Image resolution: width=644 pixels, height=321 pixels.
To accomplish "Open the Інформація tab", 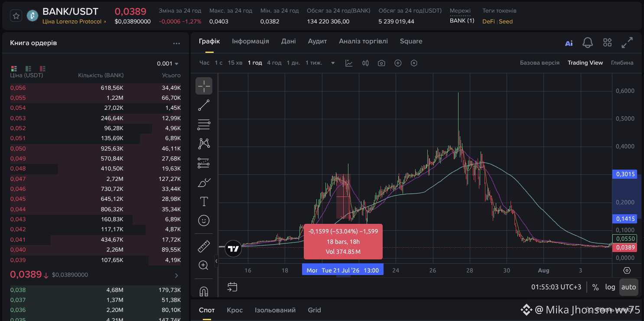I will click(x=250, y=41).
